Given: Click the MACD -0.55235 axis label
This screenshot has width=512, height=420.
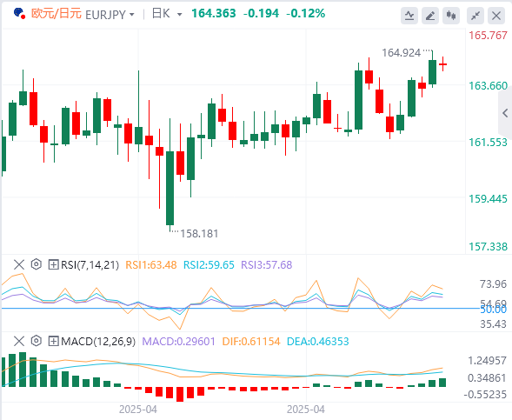Looking at the screenshot, I should 485,395.
